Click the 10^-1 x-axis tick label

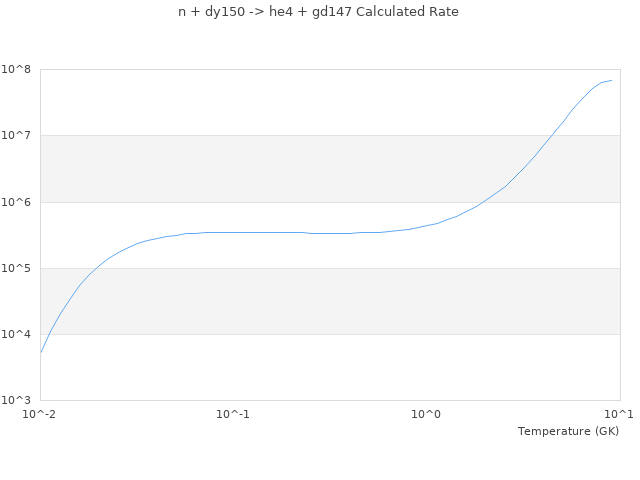point(233,414)
